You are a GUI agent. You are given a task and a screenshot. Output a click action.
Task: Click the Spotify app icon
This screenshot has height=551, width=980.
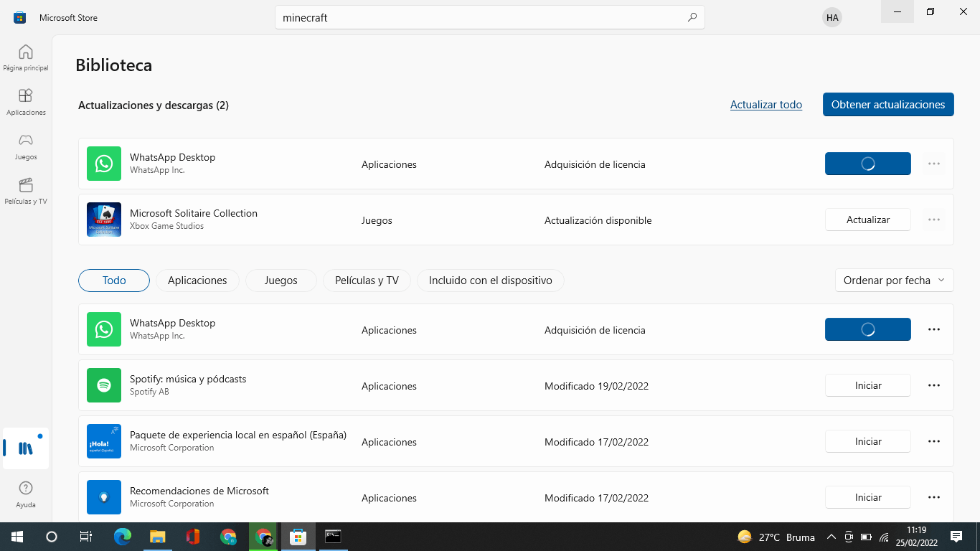[x=104, y=385]
